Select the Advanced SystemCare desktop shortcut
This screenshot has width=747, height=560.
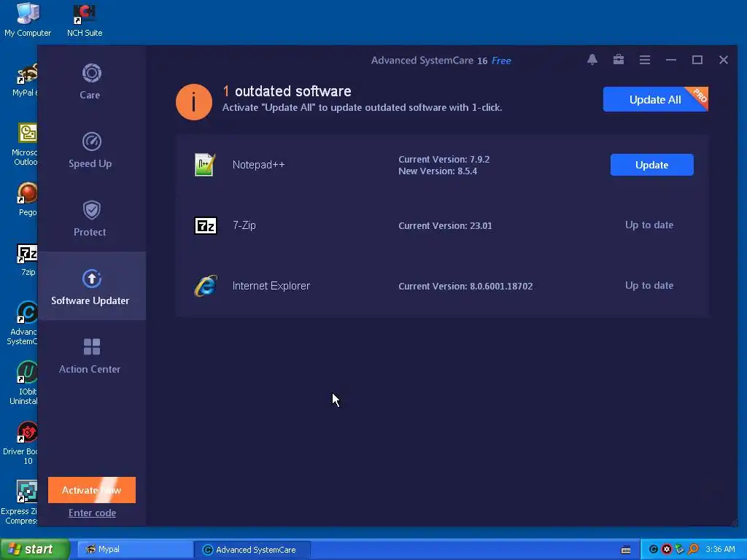click(23, 323)
